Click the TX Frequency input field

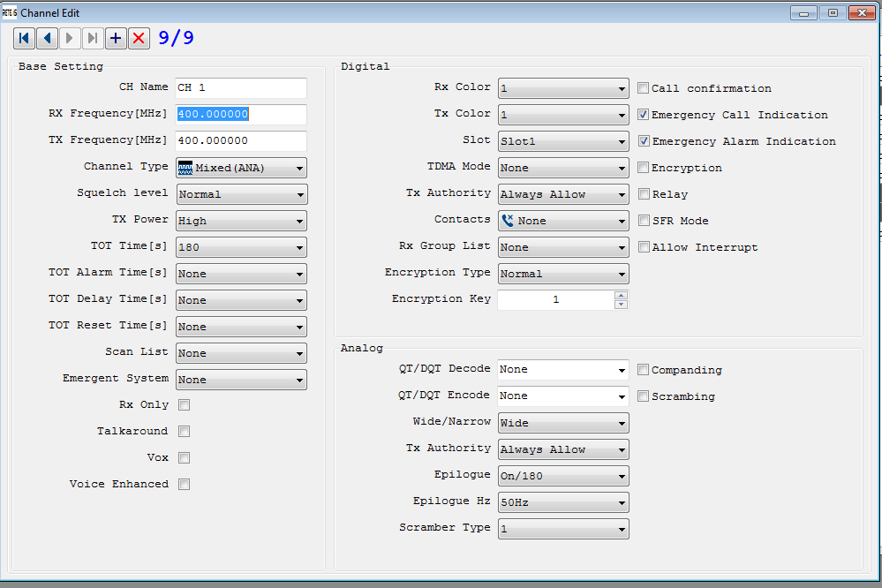click(x=240, y=141)
